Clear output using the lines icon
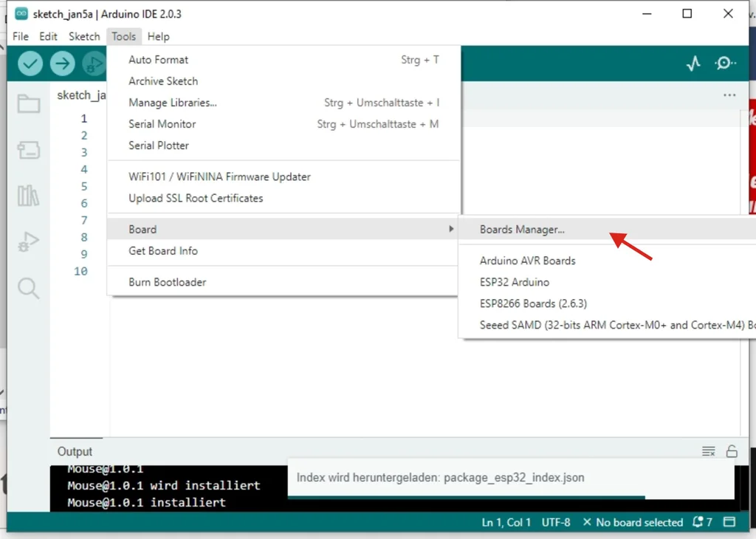Viewport: 756px width, 539px height. (x=708, y=451)
